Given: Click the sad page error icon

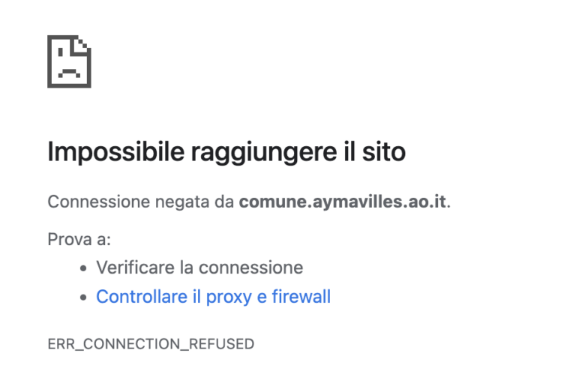Looking at the screenshot, I should 69,61.
